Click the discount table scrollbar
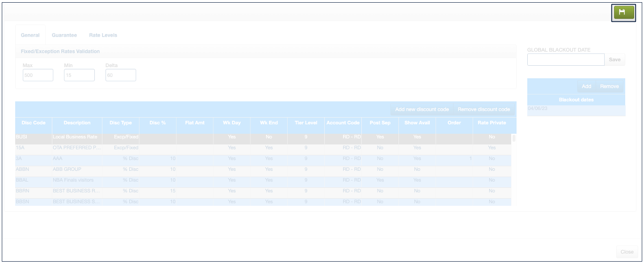Screen dimensions: 644x263 coord(514,139)
